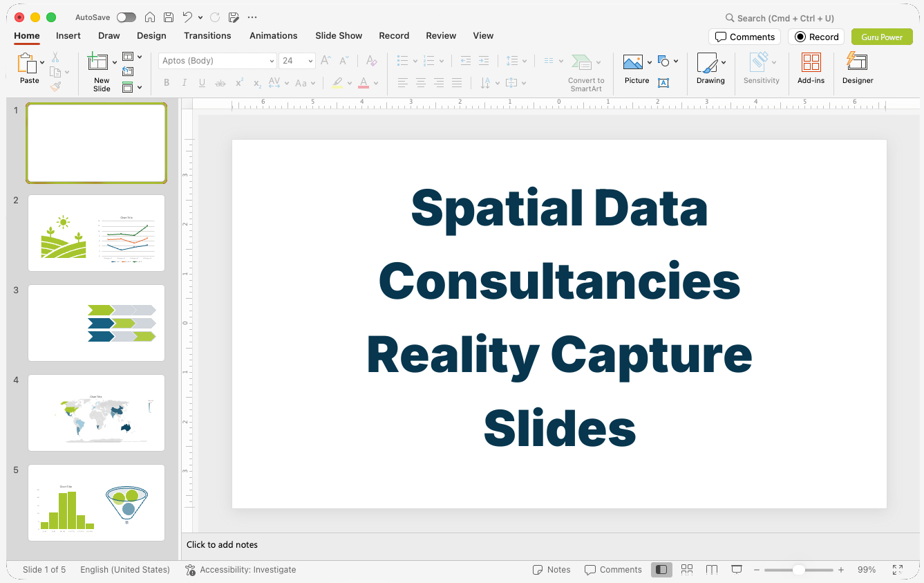Undo the last action
Screen dimensions: 924x583
point(187,17)
